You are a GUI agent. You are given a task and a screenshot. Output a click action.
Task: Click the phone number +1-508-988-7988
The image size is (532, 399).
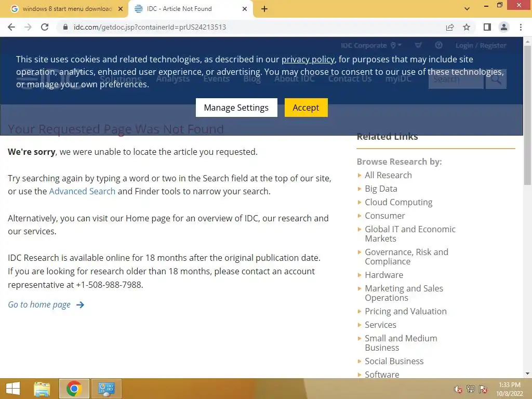(108, 285)
